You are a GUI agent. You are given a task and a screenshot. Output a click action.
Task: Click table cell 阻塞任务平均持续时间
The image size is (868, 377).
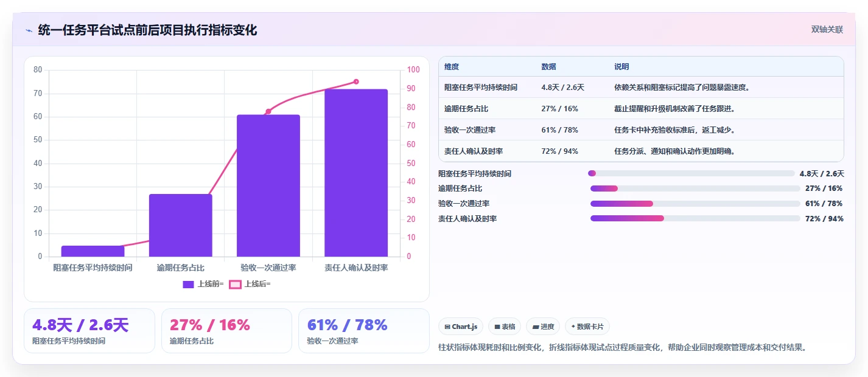tap(481, 88)
